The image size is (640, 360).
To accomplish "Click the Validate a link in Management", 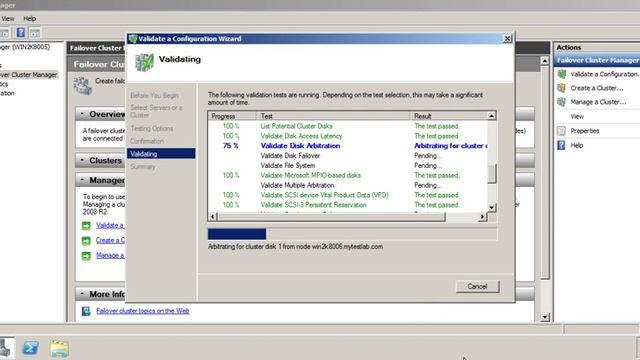I will pos(110,225).
